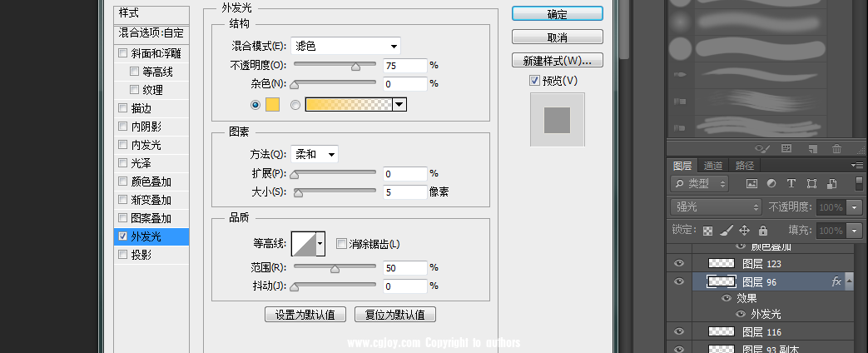Open the 方法 technique dropdown
This screenshot has width=868, height=353.
click(315, 154)
